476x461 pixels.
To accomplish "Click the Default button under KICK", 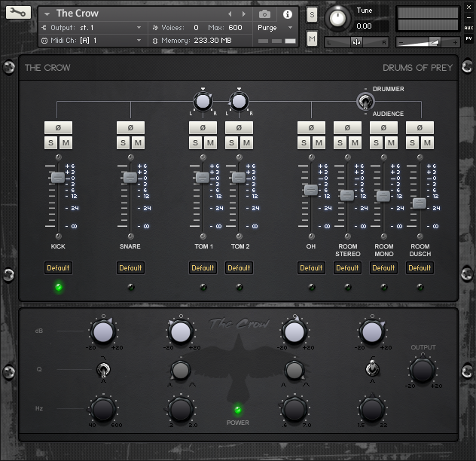I will pos(58,267).
